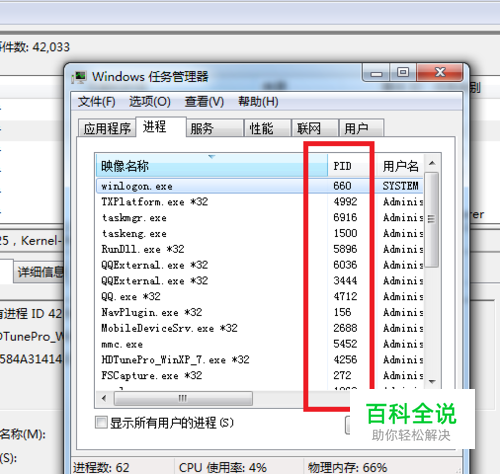Click PID value 4992
The height and width of the screenshot is (474, 500).
(x=345, y=202)
